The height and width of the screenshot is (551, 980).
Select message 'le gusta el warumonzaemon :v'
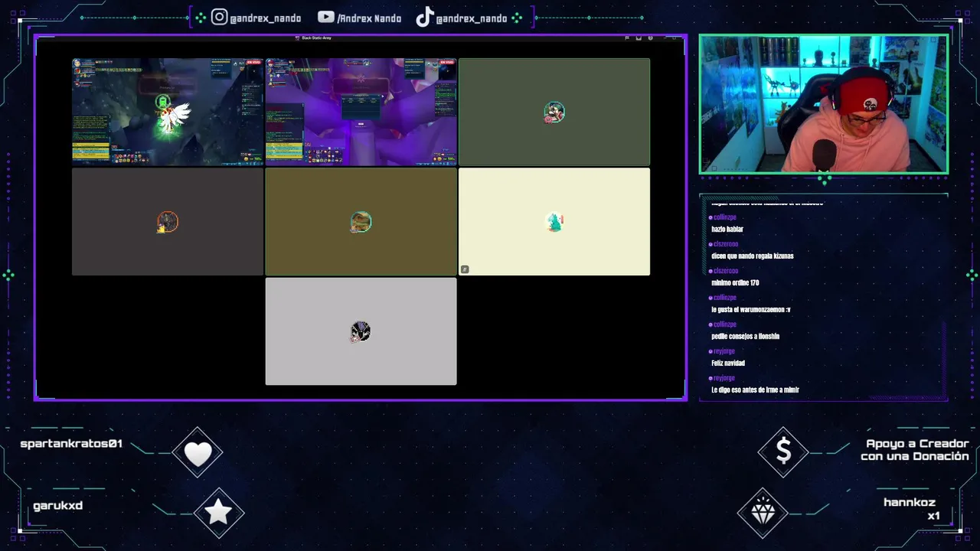point(751,309)
